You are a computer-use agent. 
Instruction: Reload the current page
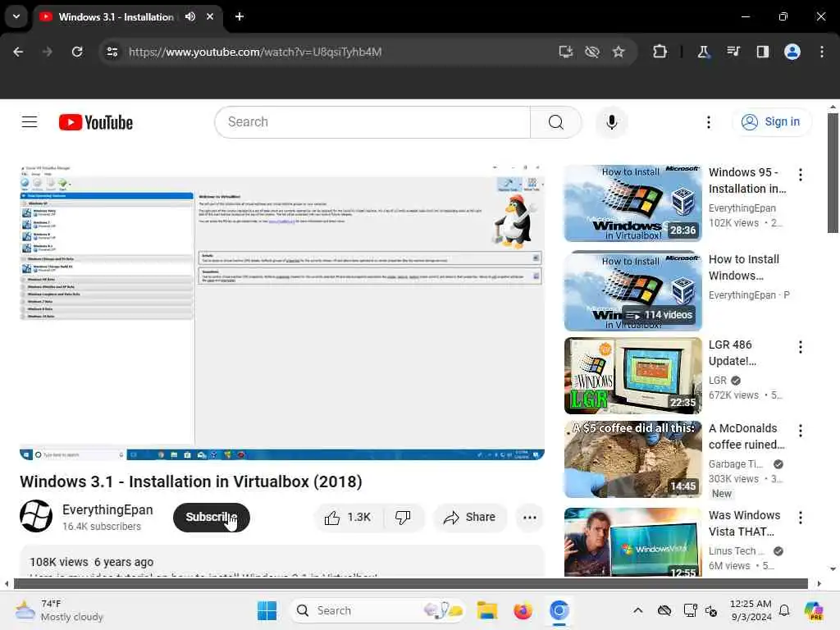click(77, 52)
